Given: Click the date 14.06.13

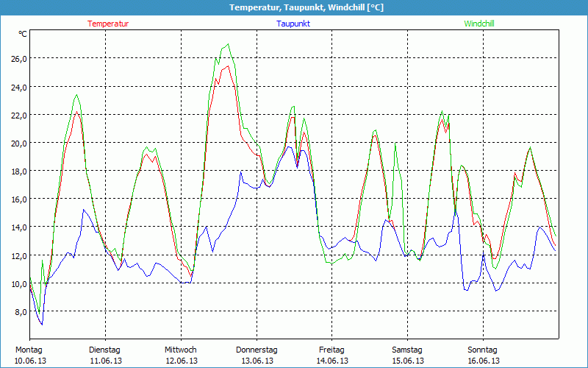Looking at the screenshot, I should pos(333,361).
